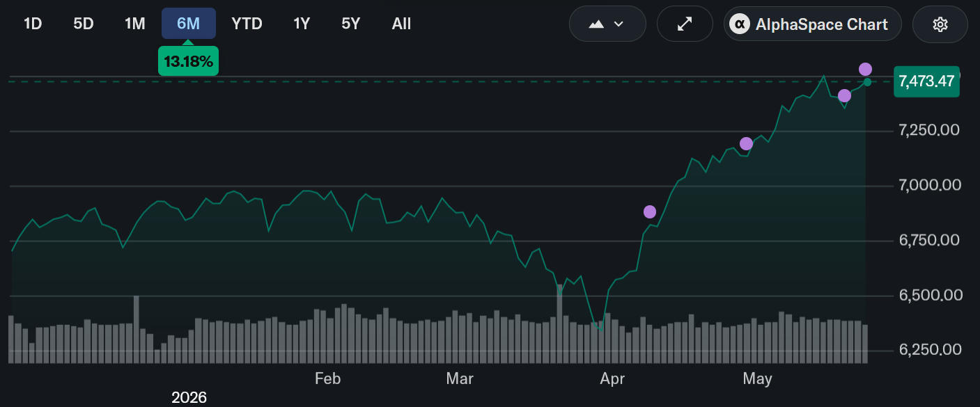Open the chart type dropdown

(607, 24)
